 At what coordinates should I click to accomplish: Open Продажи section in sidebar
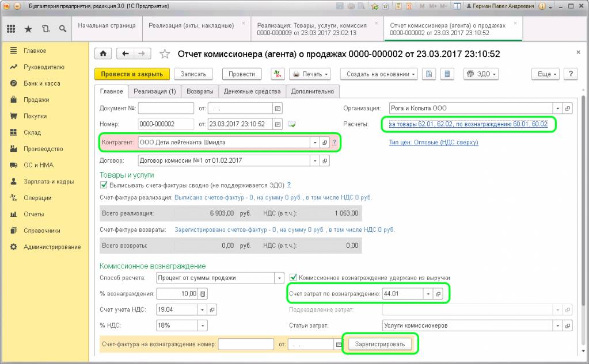pyautogui.click(x=36, y=100)
